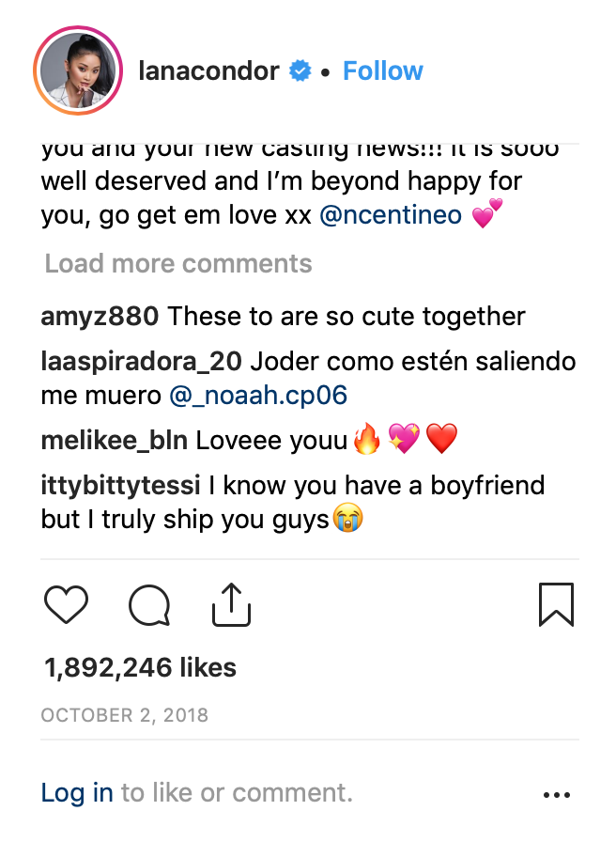The height and width of the screenshot is (842, 616).
Task: Follow the lanacondor account
Action: tap(382, 71)
